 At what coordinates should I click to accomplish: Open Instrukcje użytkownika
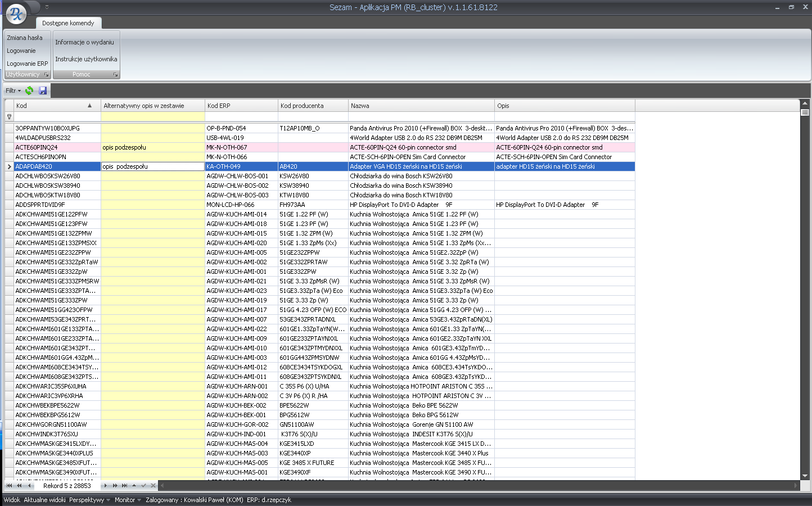[86, 59]
